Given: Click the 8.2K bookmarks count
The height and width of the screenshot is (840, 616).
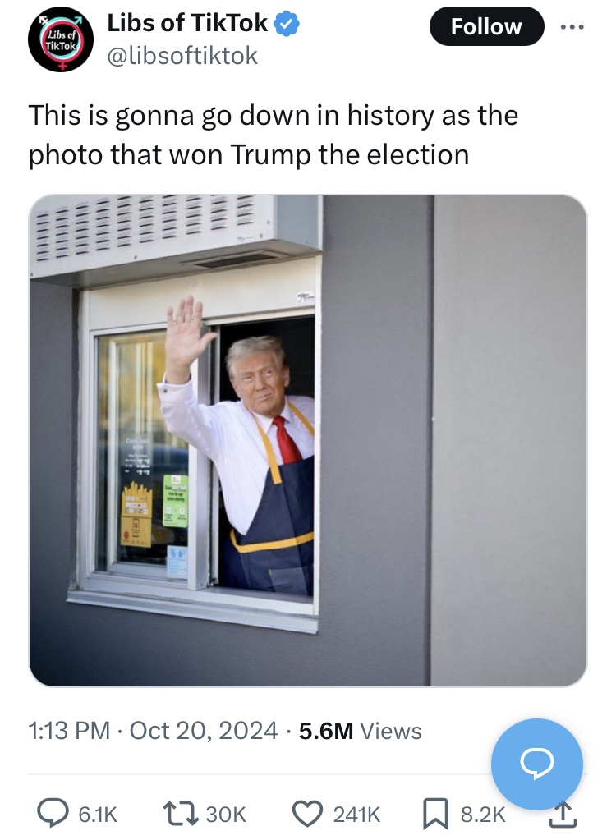Looking at the screenshot, I should [x=483, y=815].
